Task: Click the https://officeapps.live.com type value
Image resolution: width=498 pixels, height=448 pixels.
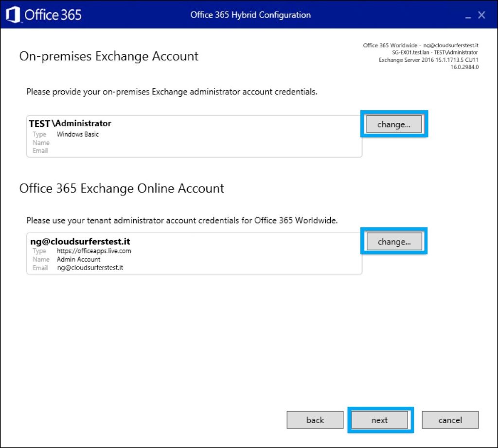Action: (94, 251)
